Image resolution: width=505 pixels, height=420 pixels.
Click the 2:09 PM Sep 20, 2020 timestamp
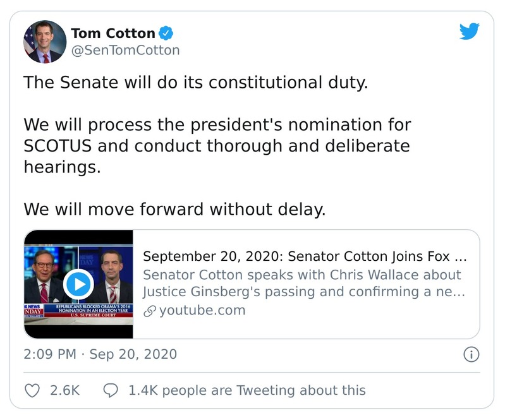100,354
